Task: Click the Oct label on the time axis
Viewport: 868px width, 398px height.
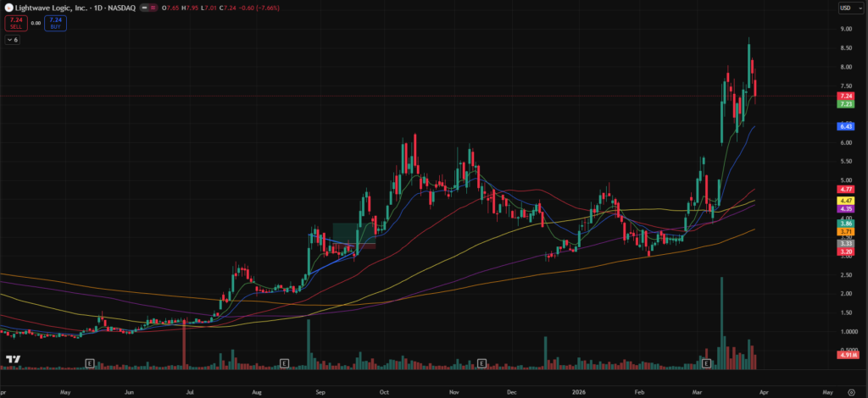Action: 384,393
